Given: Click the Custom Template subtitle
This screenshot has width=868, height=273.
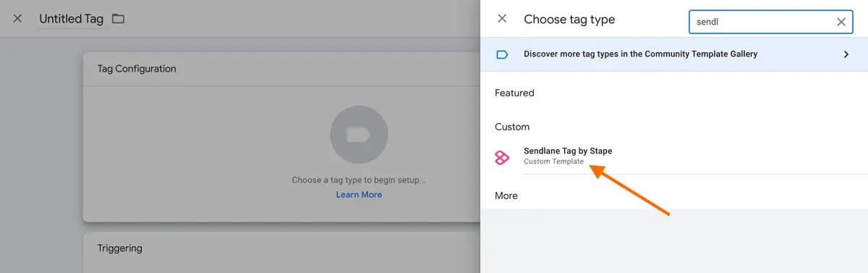Looking at the screenshot, I should (553, 161).
